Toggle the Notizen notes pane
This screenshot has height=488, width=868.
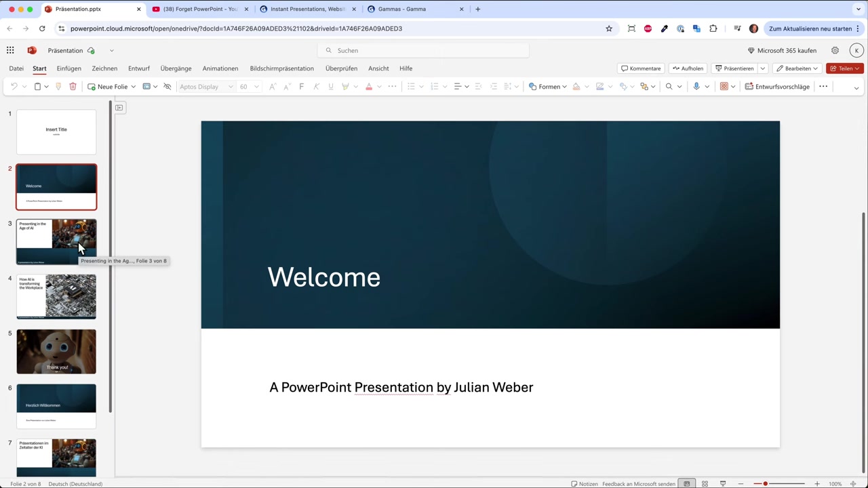tap(585, 484)
